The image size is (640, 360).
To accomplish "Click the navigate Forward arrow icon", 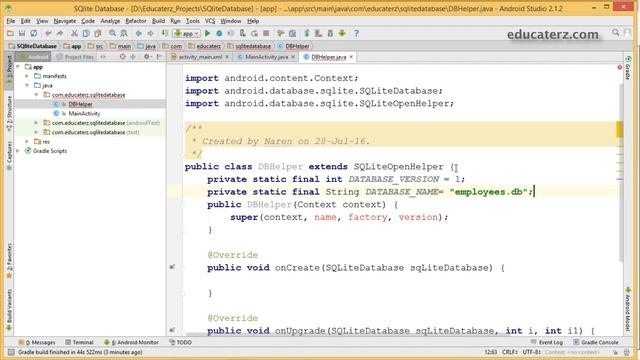I will (150, 33).
